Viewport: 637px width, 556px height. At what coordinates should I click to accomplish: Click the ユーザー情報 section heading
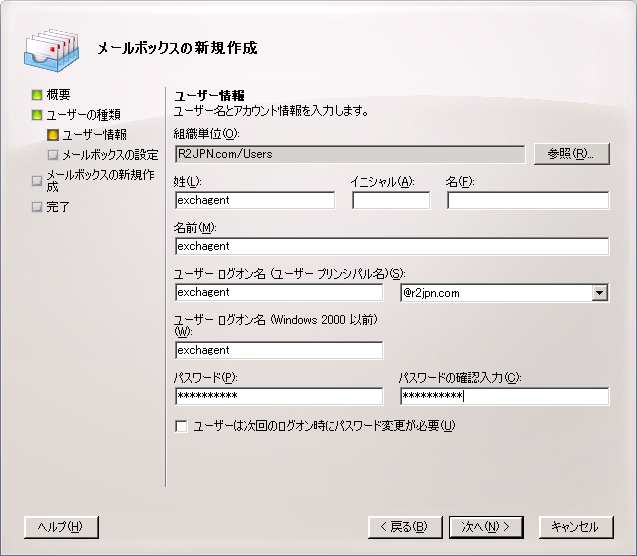[209, 96]
